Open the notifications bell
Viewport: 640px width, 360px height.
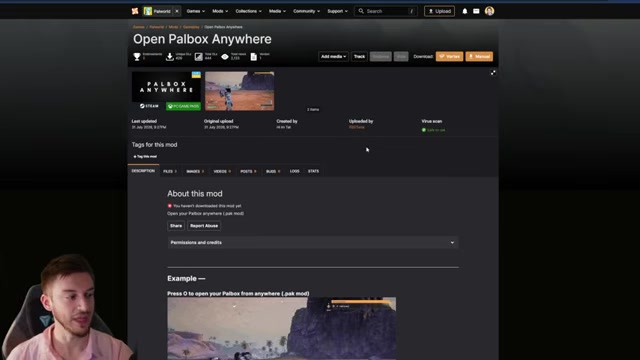click(464, 11)
